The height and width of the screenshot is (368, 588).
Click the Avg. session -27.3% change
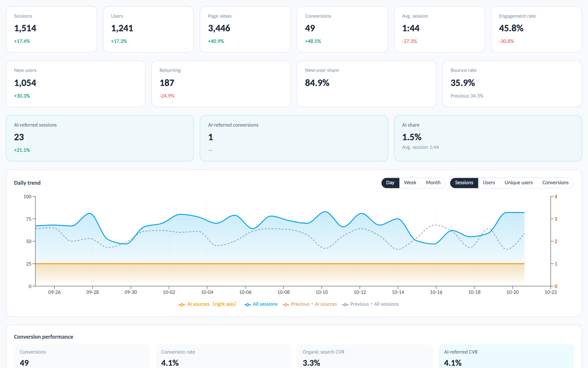[x=409, y=41]
